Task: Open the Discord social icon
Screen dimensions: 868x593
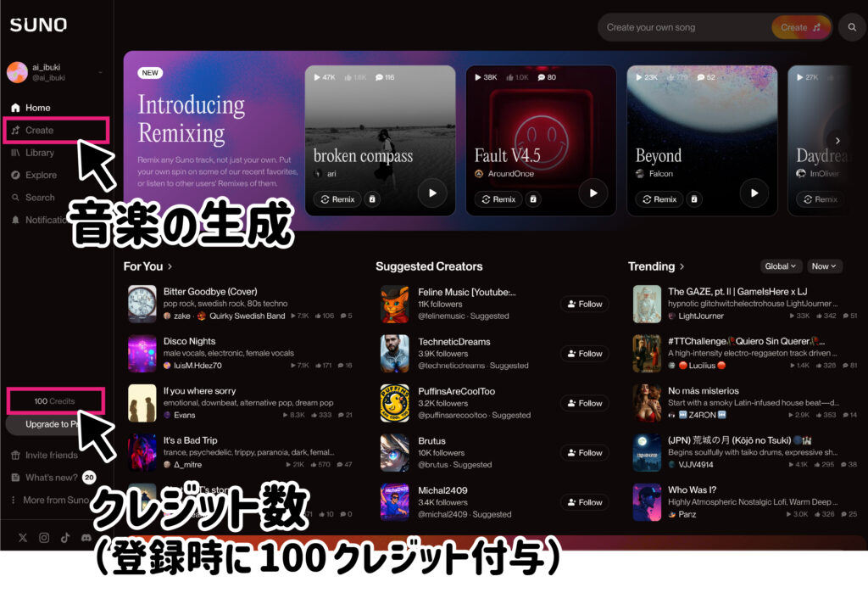Action: (86, 538)
